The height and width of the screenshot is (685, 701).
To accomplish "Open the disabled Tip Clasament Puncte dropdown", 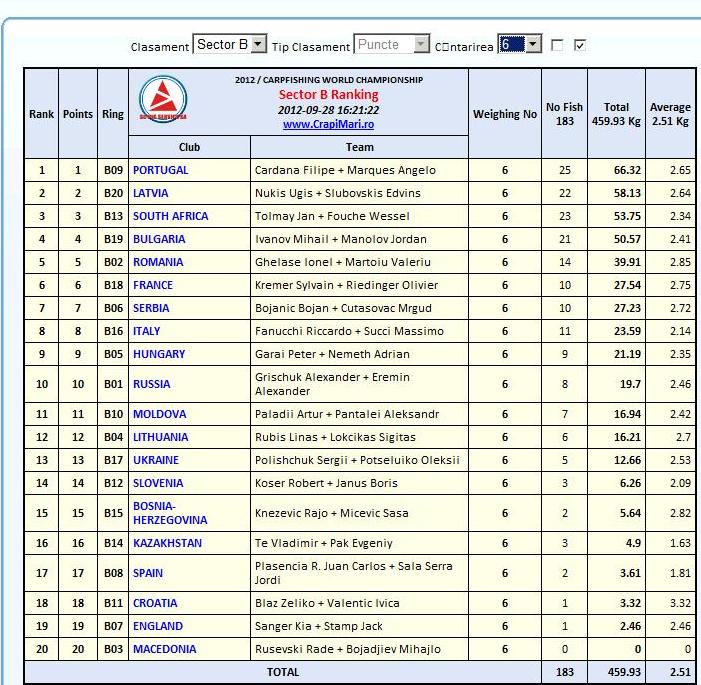I will click(391, 44).
